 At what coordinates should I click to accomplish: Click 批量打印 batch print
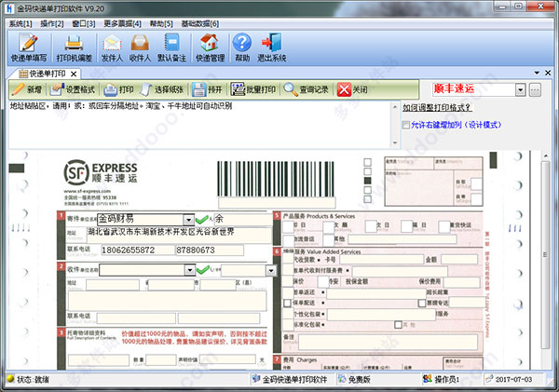click(253, 89)
